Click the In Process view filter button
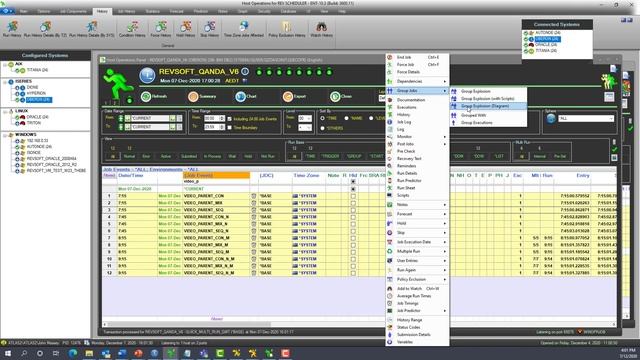 [x=212, y=156]
